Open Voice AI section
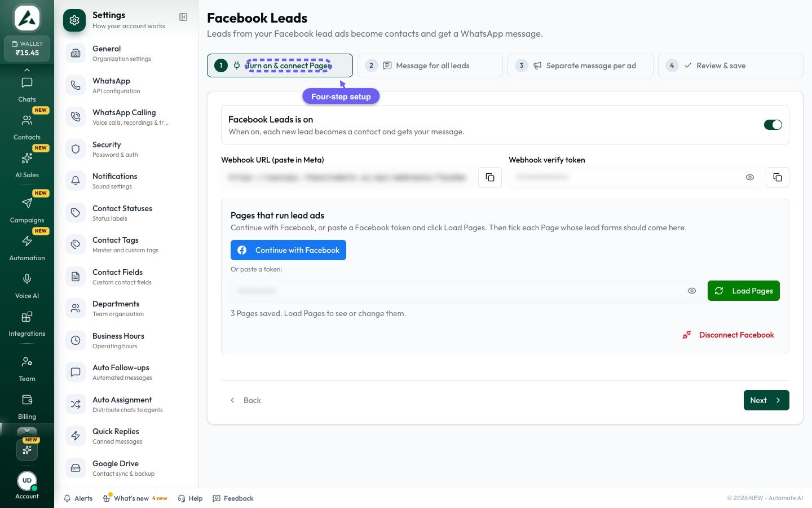This screenshot has height=508, width=812. 27,286
